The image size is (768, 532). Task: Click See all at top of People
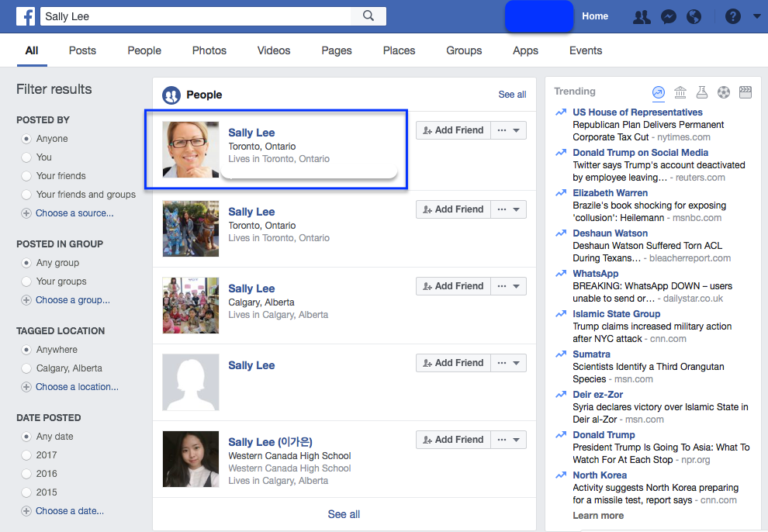click(x=512, y=95)
